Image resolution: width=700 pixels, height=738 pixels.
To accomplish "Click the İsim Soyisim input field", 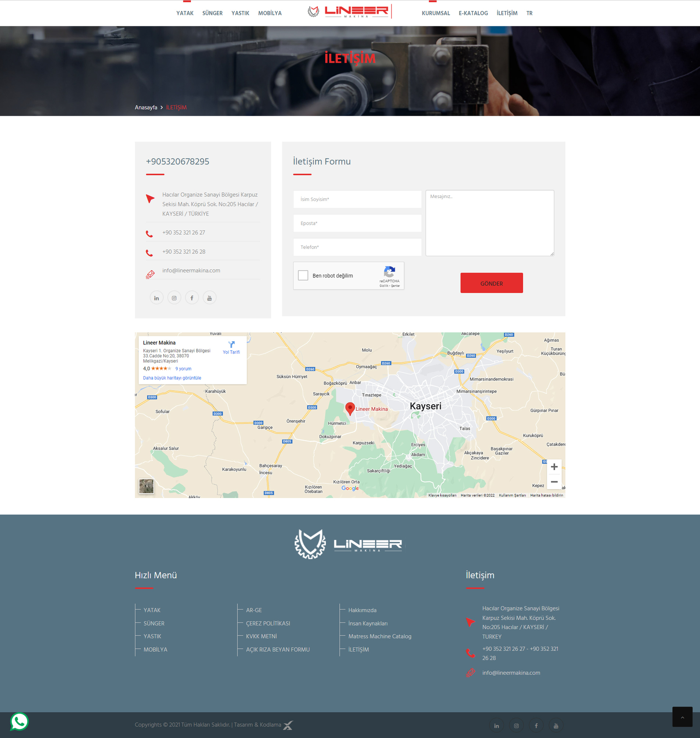I will pyautogui.click(x=357, y=199).
